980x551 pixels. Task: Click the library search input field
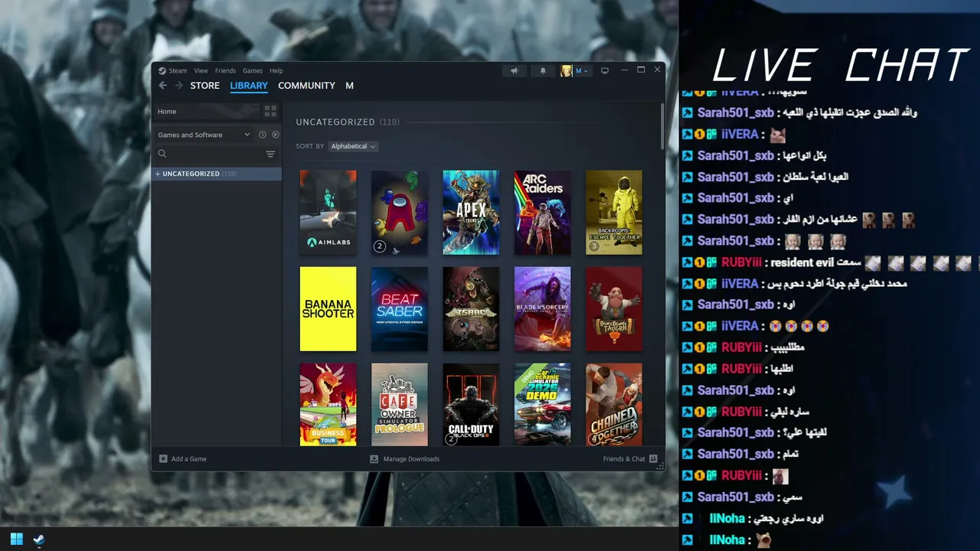coord(216,154)
